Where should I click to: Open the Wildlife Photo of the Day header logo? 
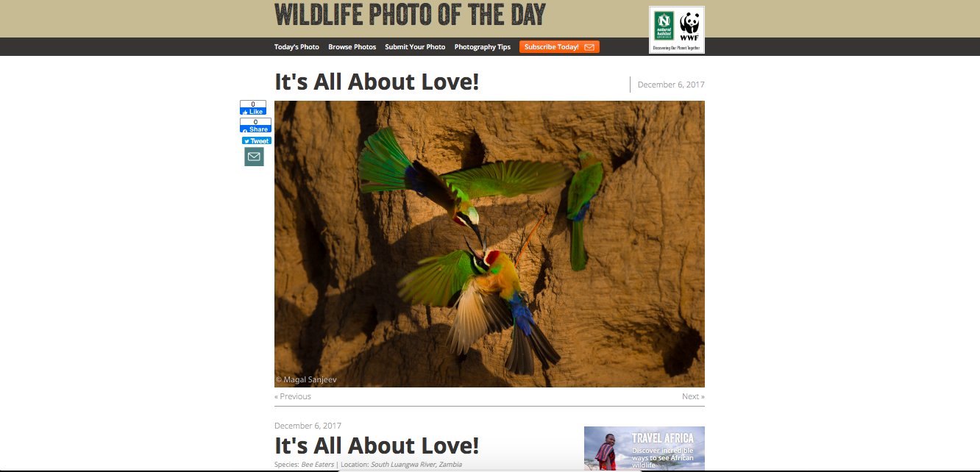(411, 15)
